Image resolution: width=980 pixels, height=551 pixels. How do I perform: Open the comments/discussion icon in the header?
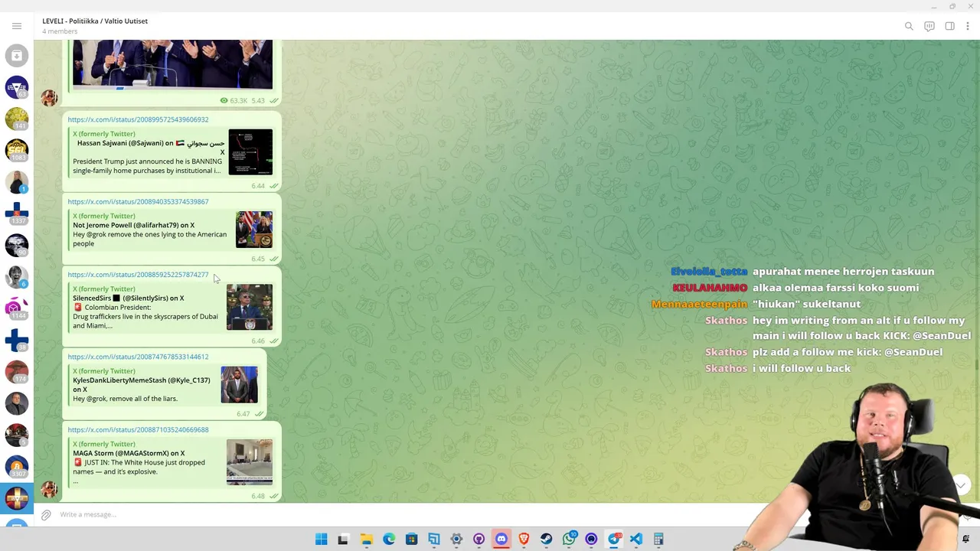(929, 26)
